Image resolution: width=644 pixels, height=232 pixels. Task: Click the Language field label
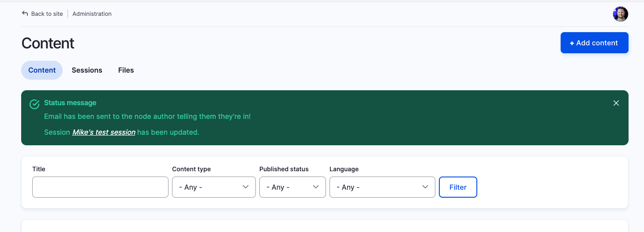[344, 169]
